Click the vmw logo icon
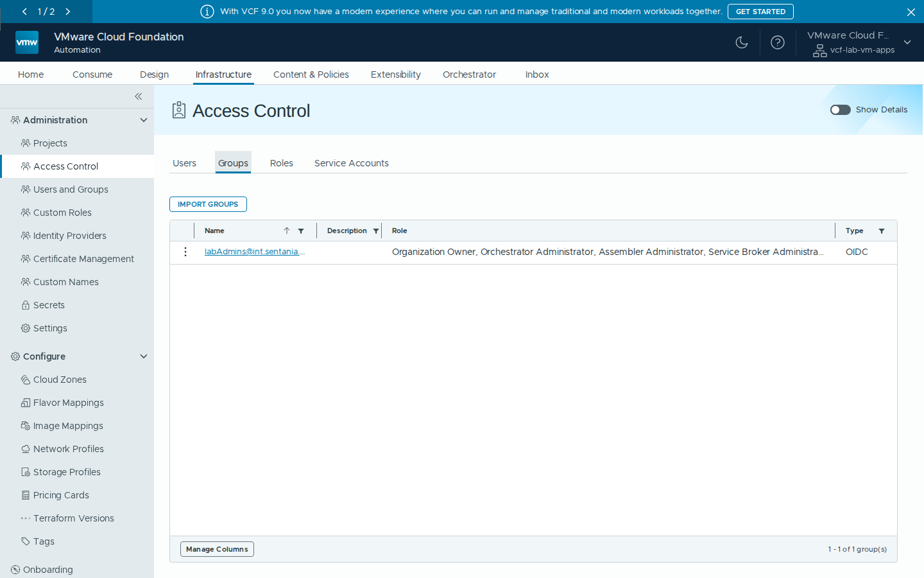Viewport: 924px width, 578px height. tap(27, 42)
